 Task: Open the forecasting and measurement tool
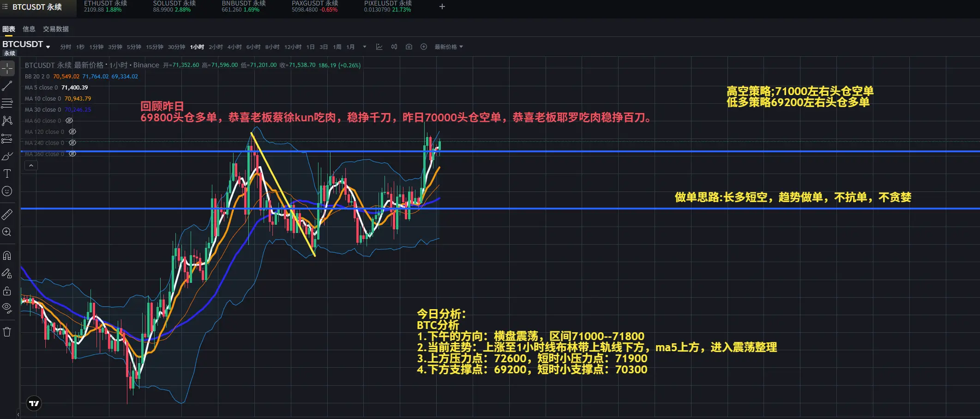pos(7,138)
